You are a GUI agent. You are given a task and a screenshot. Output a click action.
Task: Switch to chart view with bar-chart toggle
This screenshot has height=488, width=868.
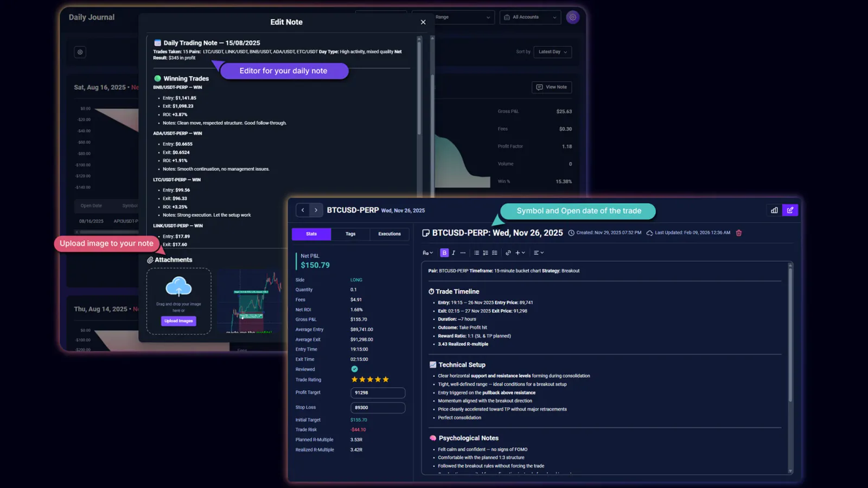774,210
